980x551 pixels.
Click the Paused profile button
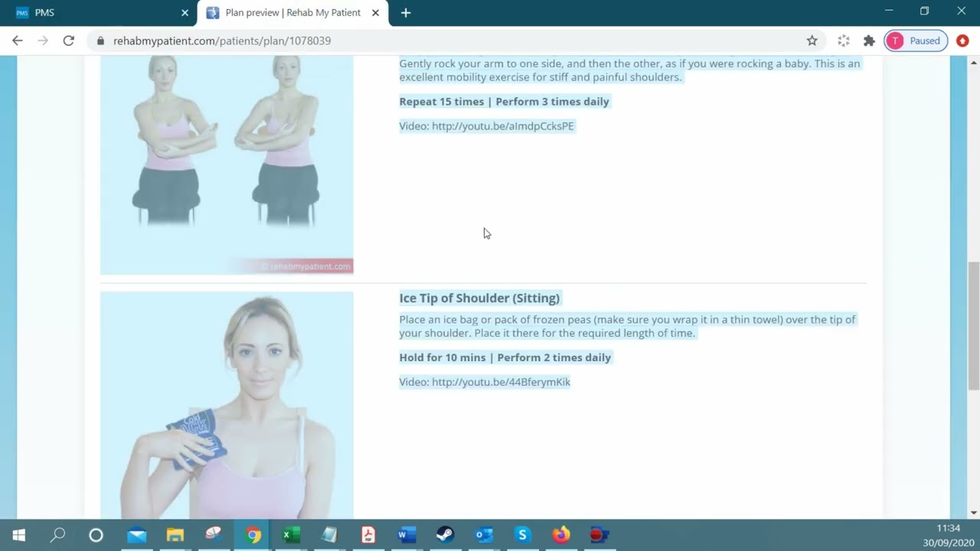pos(916,41)
